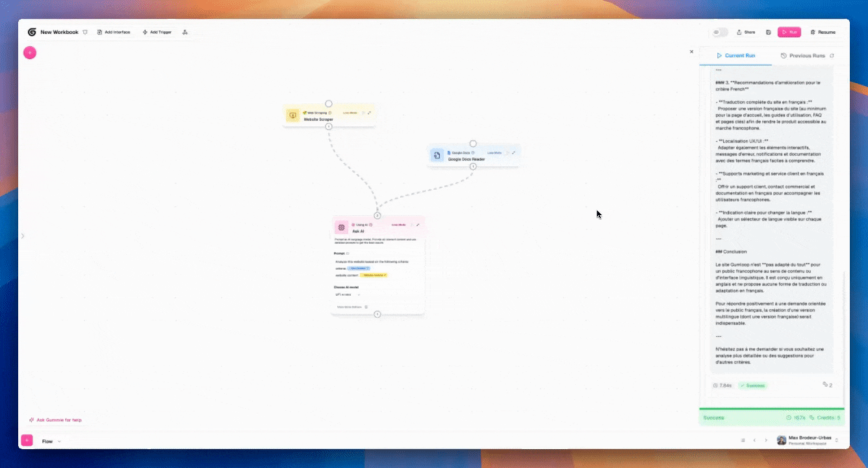
Task: Expand the left sidebar with the chevron
Action: tap(23, 236)
